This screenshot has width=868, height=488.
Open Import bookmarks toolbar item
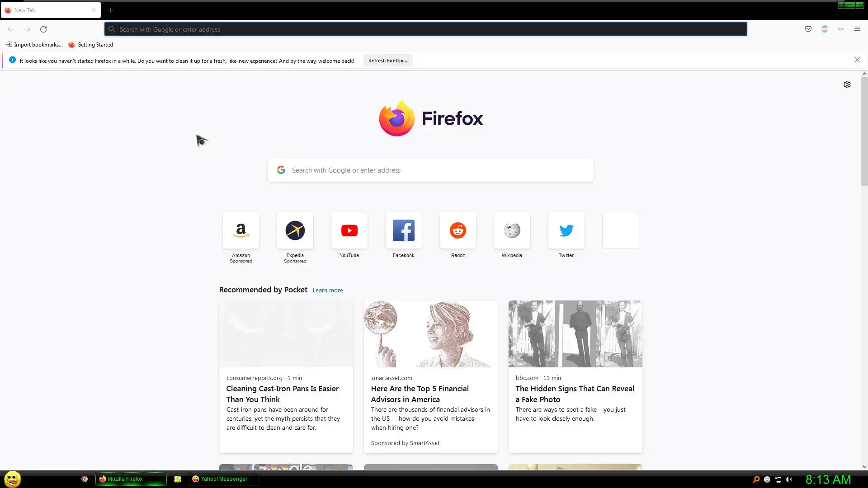pyautogui.click(x=34, y=45)
